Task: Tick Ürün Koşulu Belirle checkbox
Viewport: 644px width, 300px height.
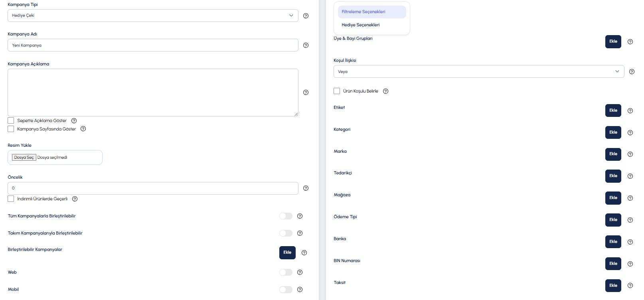Action: pyautogui.click(x=337, y=91)
